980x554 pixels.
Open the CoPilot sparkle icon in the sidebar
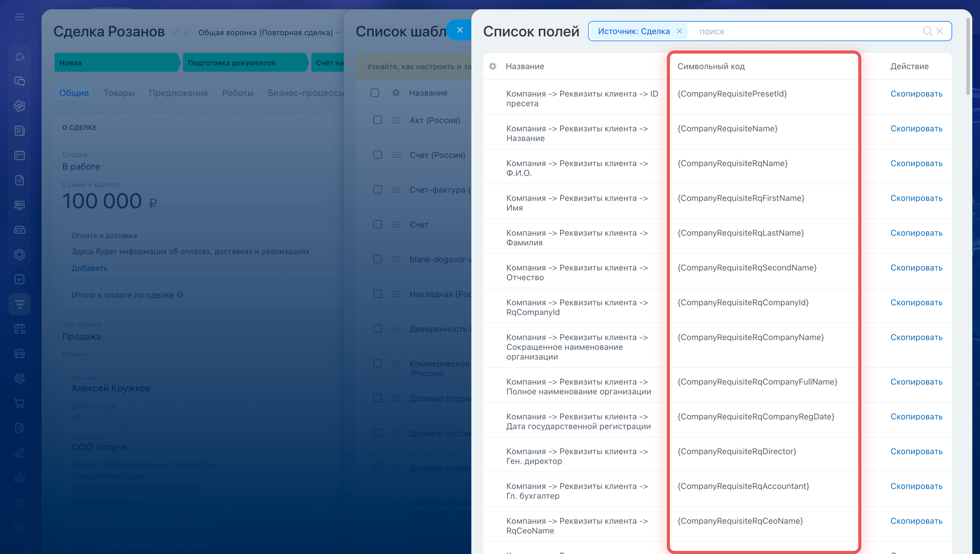[x=19, y=106]
